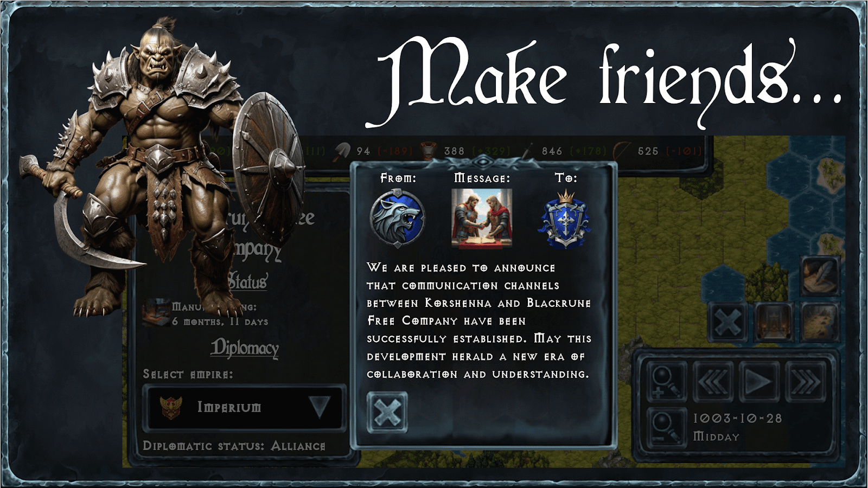Image resolution: width=868 pixels, height=488 pixels.
Task: Open the terrain map icon button
Action: click(x=820, y=323)
